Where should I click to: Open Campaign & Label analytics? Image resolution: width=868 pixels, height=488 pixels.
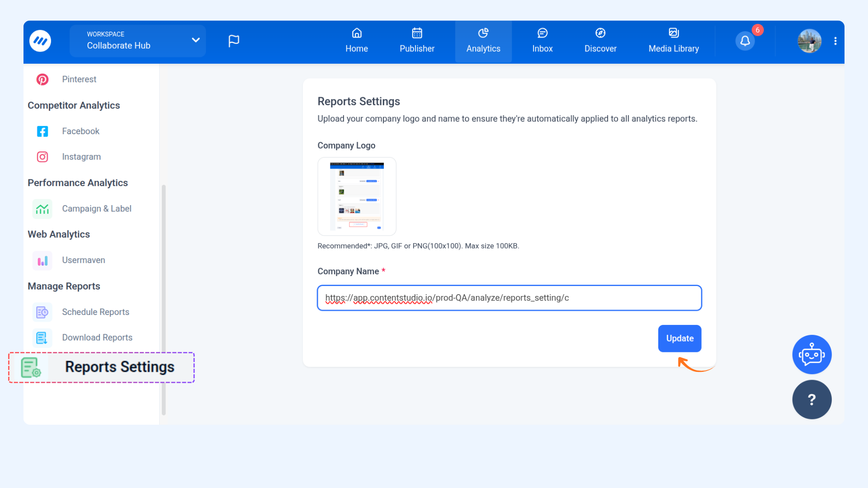tap(96, 209)
